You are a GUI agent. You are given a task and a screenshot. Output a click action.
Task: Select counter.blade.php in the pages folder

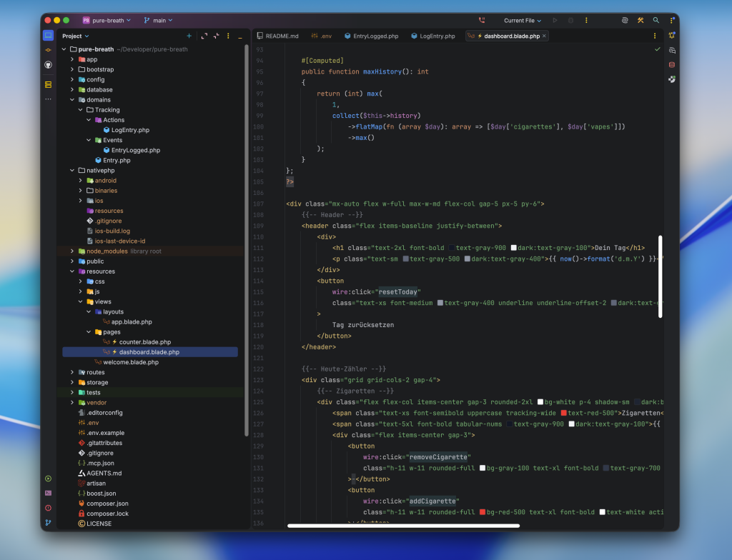point(144,342)
